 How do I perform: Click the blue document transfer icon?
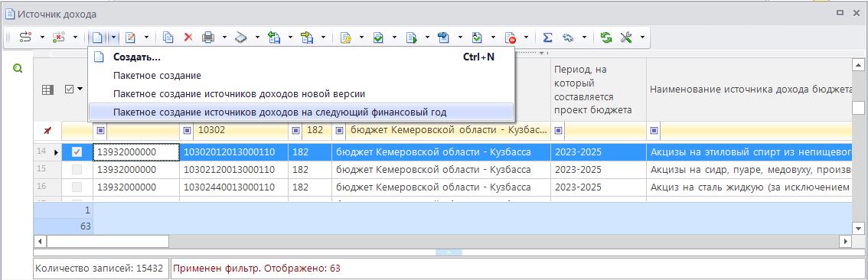(444, 37)
